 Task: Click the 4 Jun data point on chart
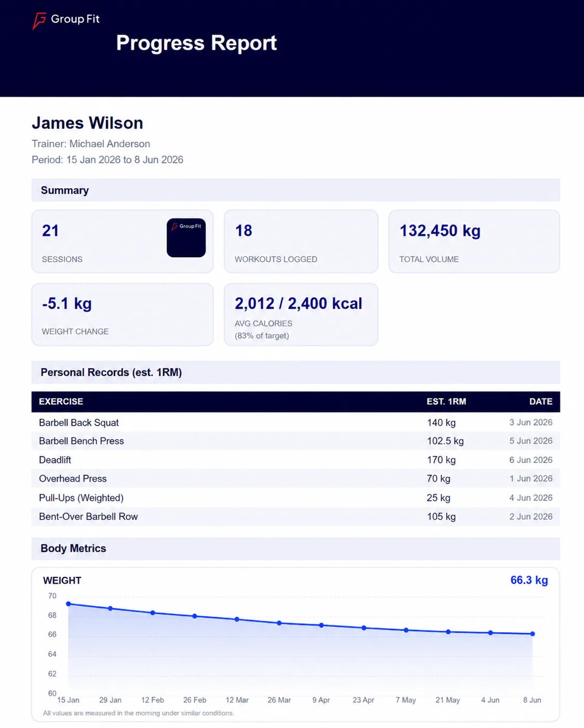click(490, 633)
